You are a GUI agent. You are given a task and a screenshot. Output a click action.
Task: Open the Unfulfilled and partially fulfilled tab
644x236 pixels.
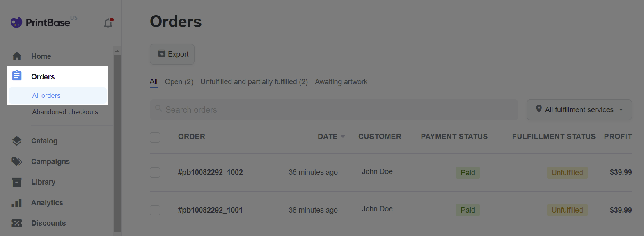pos(254,82)
